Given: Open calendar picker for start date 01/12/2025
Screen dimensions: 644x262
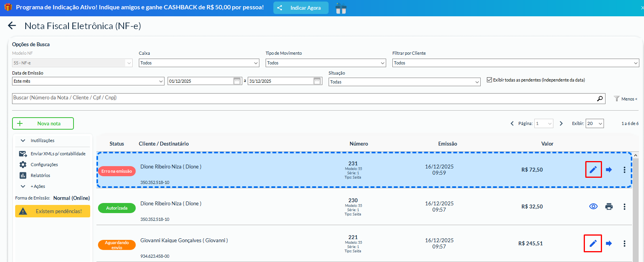Looking at the screenshot, I should coord(237,81).
